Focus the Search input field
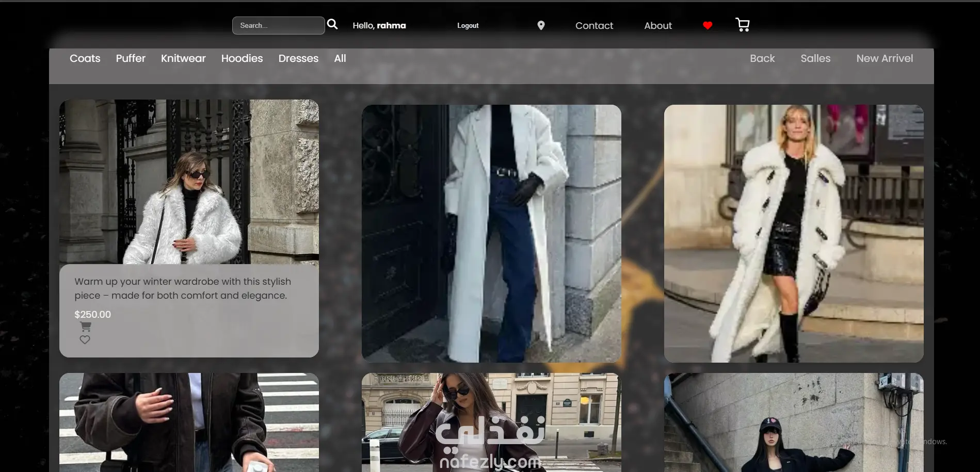 pos(278,25)
